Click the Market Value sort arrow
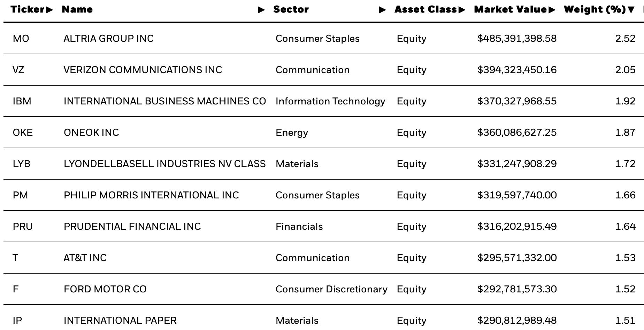The height and width of the screenshot is (330, 644). (552, 10)
